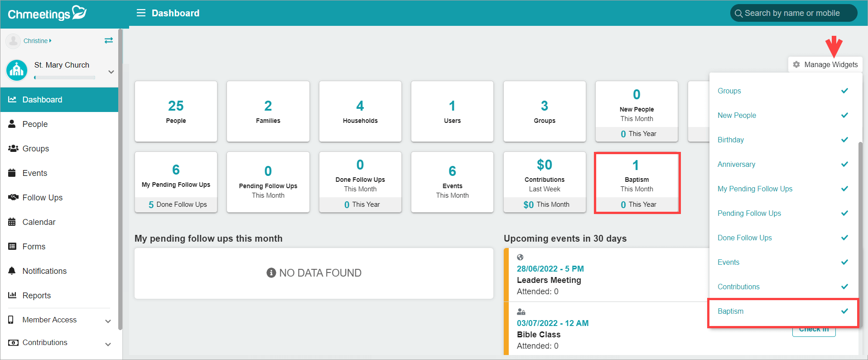Viewport: 868px width, 360px height.
Task: Open the 1 Users widget card
Action: click(x=452, y=112)
